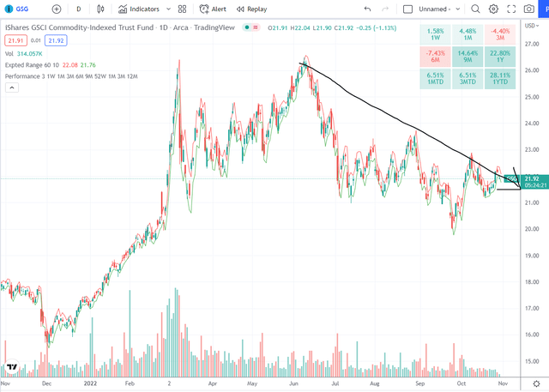The image size is (549, 392).
Task: Click the 2022 label on the time axis
Action: [x=90, y=383]
